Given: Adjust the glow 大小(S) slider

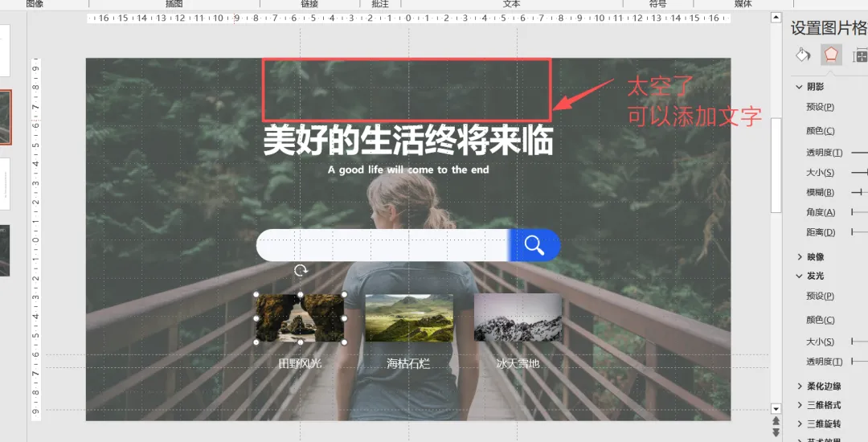Looking at the screenshot, I should pos(859,342).
